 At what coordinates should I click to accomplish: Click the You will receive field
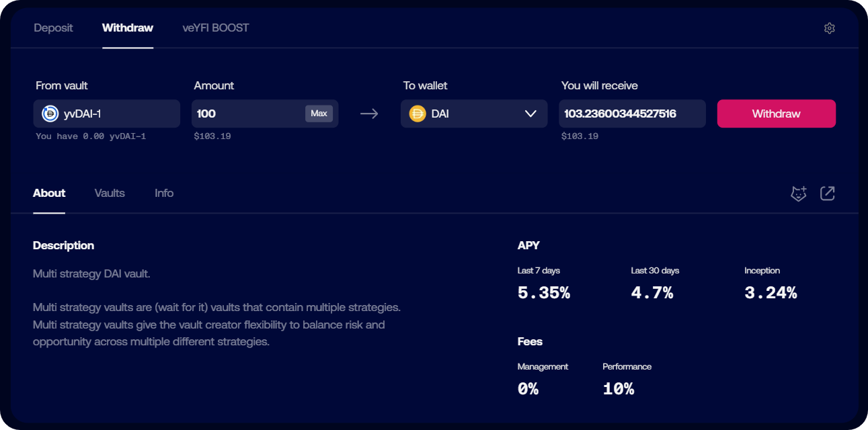pyautogui.click(x=631, y=114)
